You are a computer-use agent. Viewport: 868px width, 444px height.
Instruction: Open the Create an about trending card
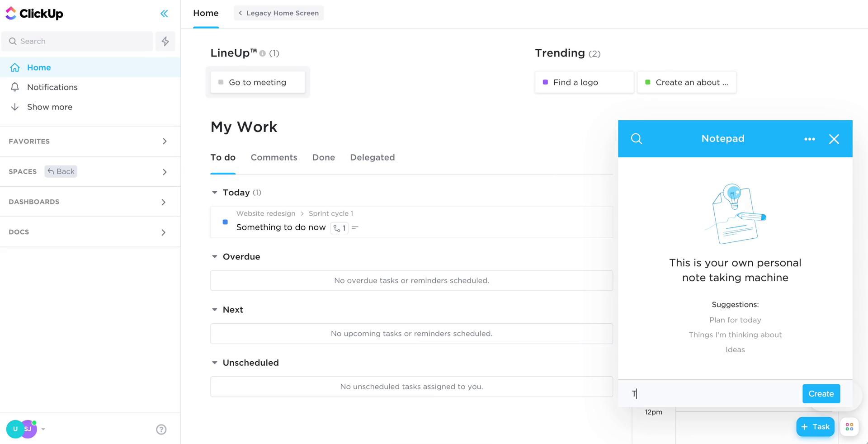[x=687, y=82]
